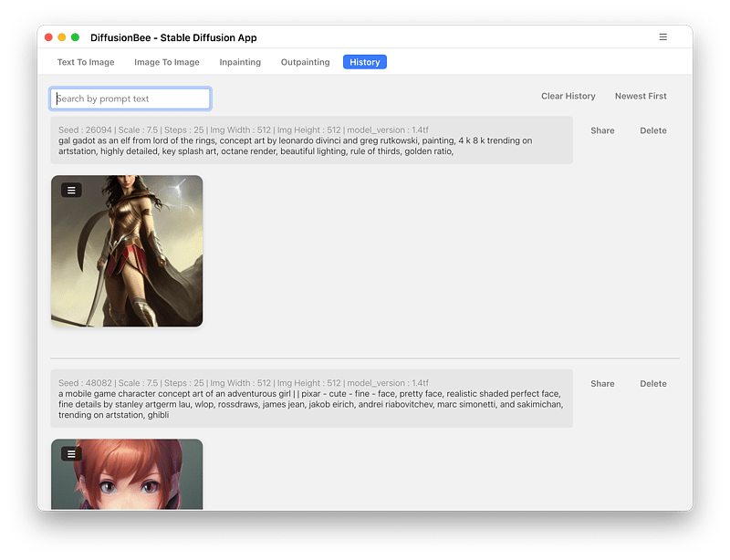Delete the mobile game character prompt entry
Image resolution: width=730 pixels, height=560 pixels.
653,384
